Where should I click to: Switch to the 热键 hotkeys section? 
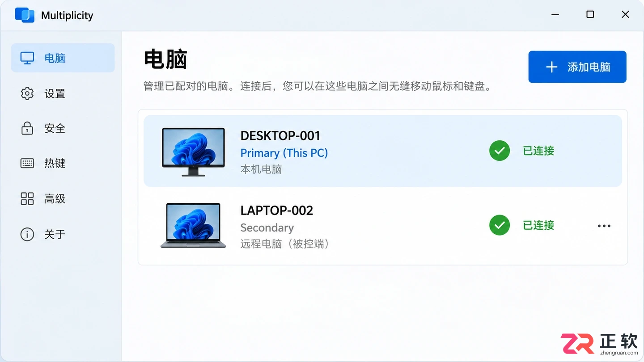pyautogui.click(x=63, y=163)
